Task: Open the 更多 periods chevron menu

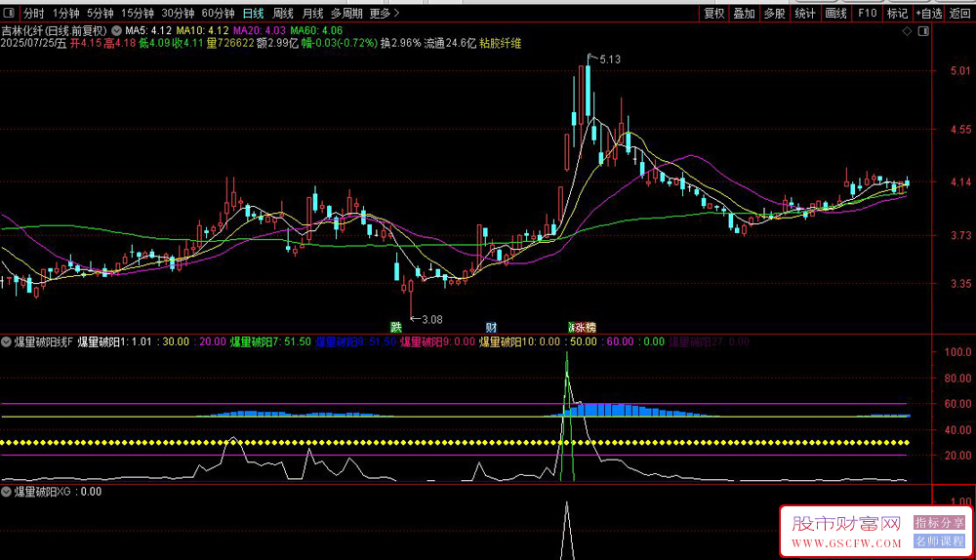Action: pyautogui.click(x=385, y=13)
